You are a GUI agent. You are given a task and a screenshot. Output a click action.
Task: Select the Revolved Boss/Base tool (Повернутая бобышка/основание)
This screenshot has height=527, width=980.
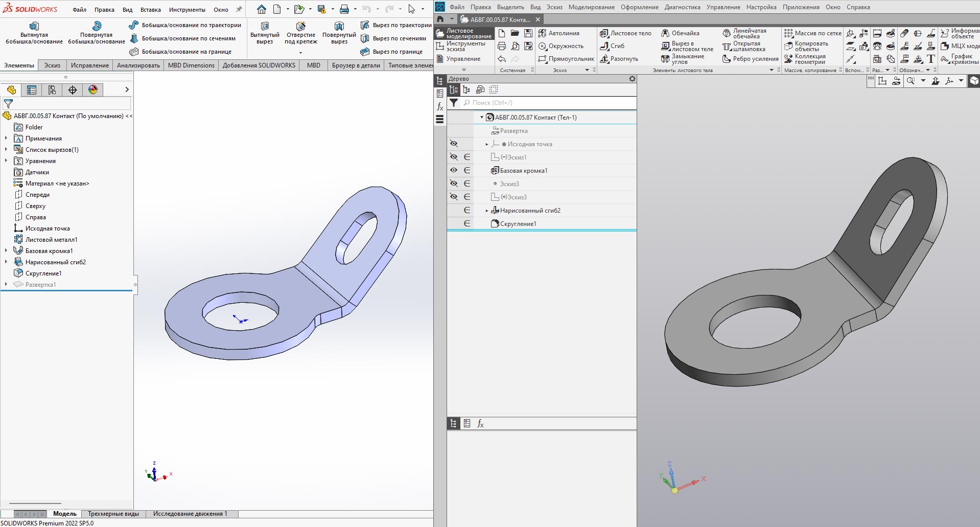click(x=97, y=27)
